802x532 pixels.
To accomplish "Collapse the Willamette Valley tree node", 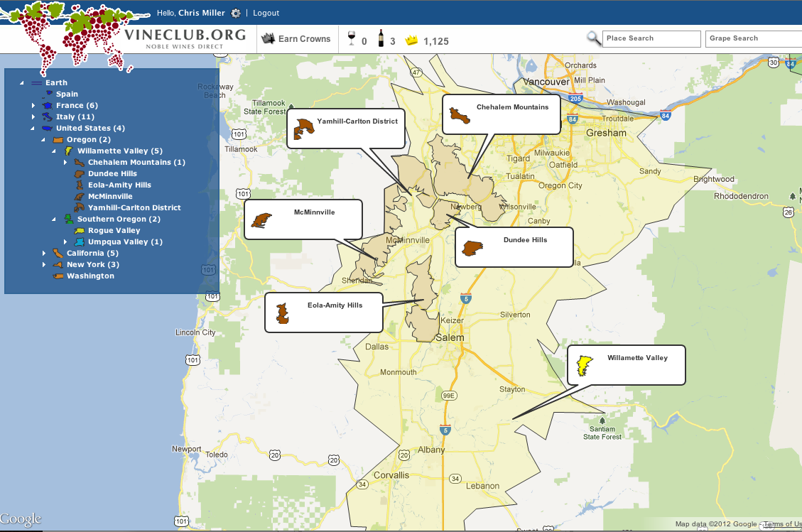I will [54, 151].
